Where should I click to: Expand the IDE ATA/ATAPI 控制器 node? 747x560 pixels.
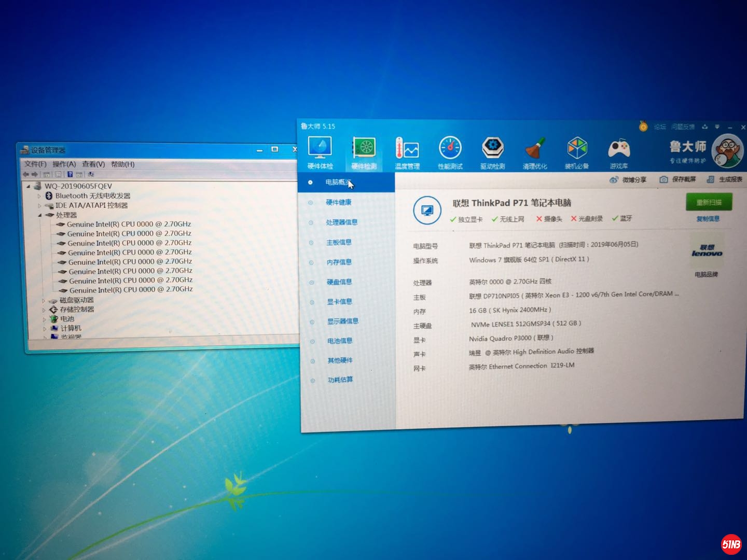[x=39, y=206]
